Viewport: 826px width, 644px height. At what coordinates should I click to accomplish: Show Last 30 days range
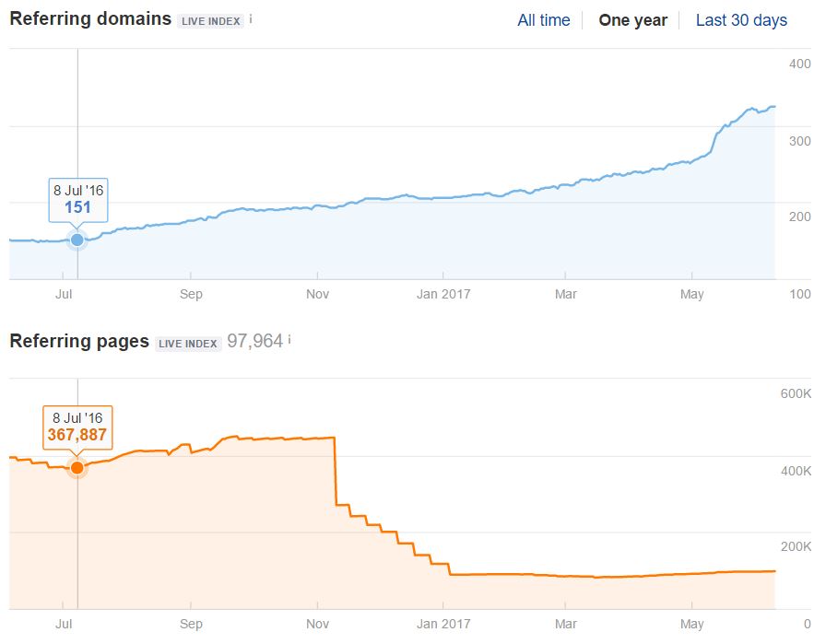click(741, 20)
